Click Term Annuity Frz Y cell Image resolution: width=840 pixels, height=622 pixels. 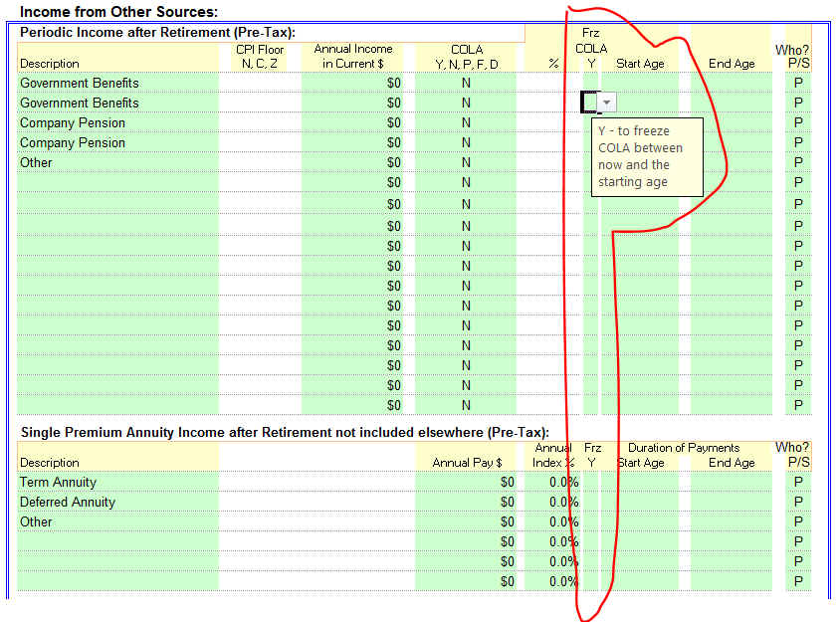[x=592, y=483]
